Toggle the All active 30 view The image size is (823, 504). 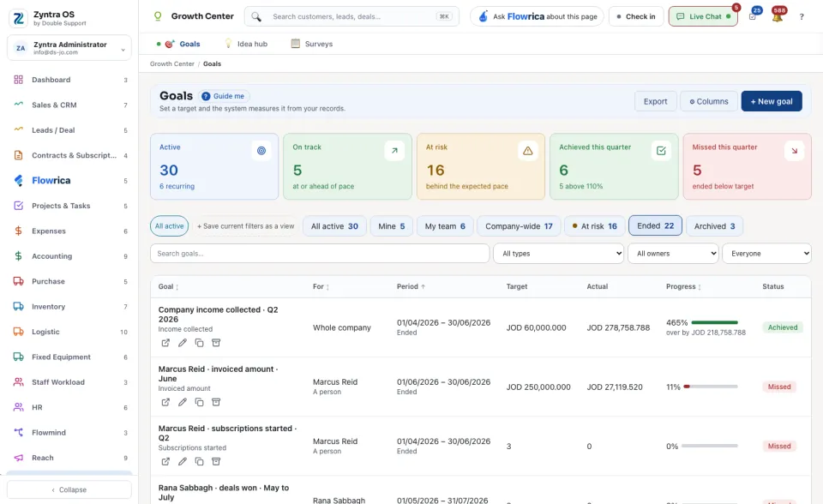click(x=334, y=226)
